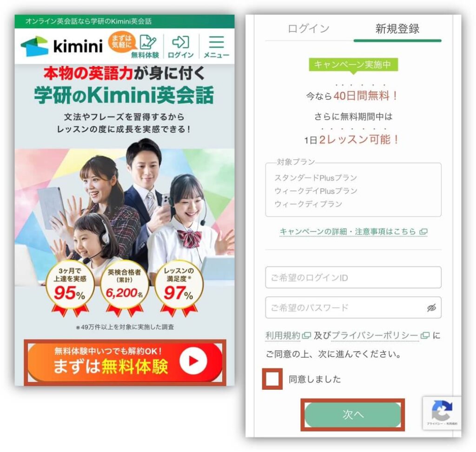Click external-link icon beside プライバシーポリシー
Screen dimensions: 476x452
(x=425, y=335)
